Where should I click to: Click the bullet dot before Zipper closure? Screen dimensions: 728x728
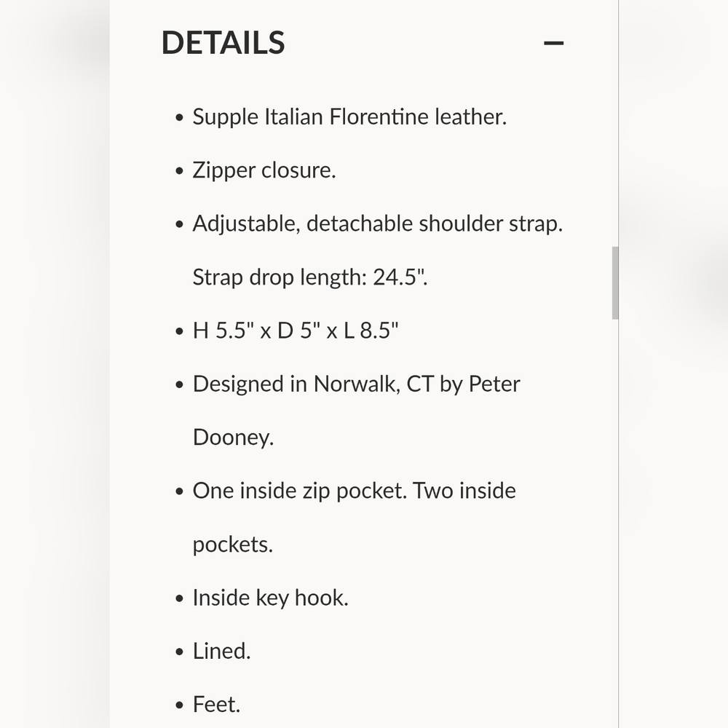[180, 171]
